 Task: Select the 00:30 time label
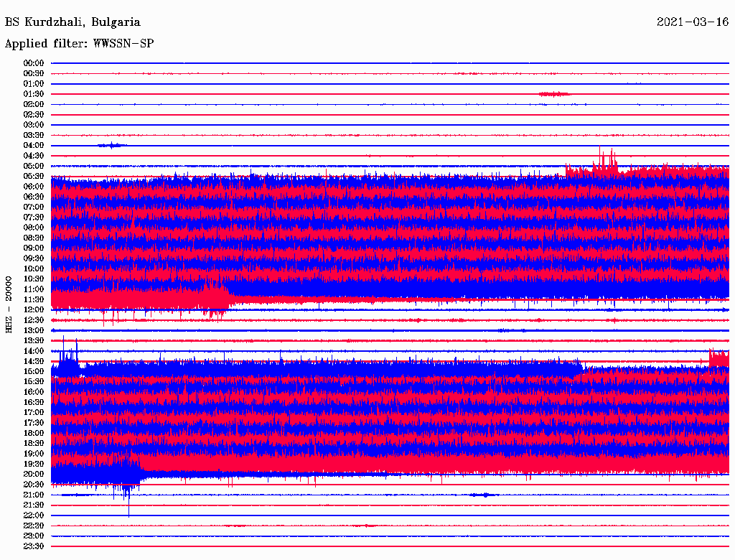[34, 73]
